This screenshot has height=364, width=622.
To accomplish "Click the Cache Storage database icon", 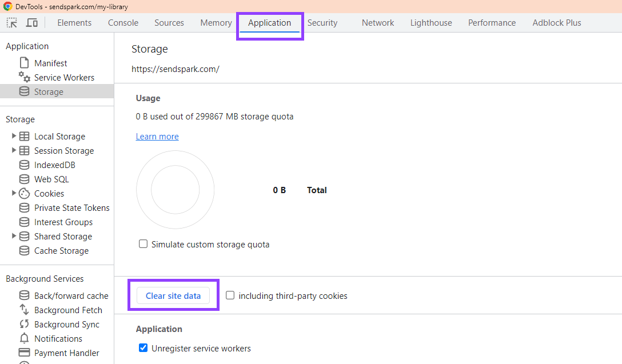I will 24,251.
